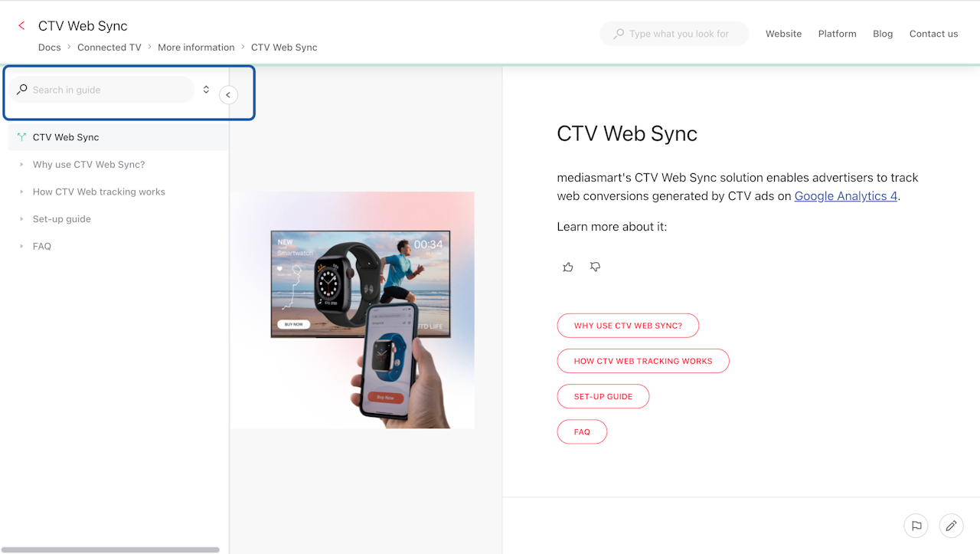Collapse the sidebar with the chevron button
980x554 pixels.
[228, 94]
